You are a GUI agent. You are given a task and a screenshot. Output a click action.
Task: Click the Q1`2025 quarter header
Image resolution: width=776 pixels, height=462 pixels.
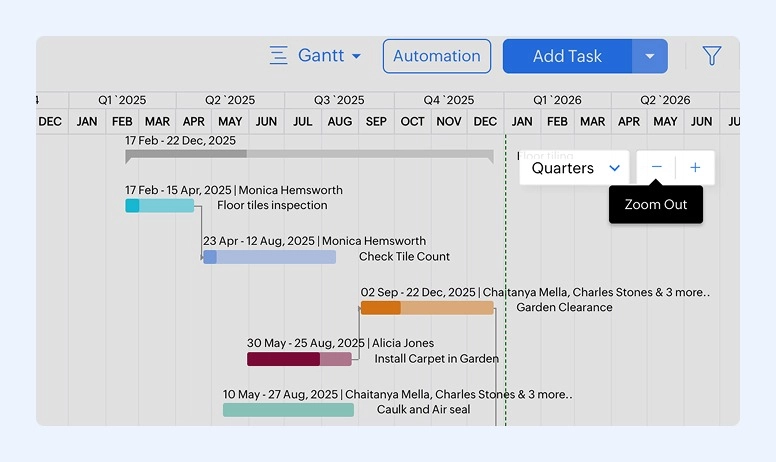click(x=122, y=100)
